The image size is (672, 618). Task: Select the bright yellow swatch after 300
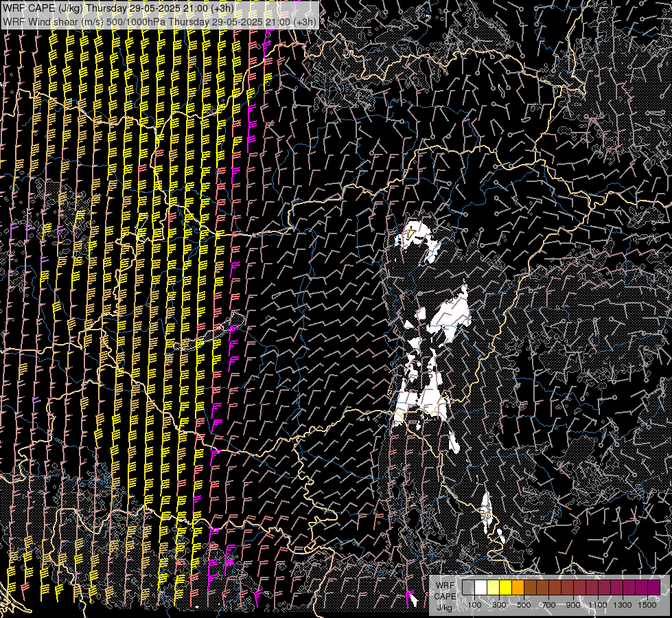(x=505, y=587)
